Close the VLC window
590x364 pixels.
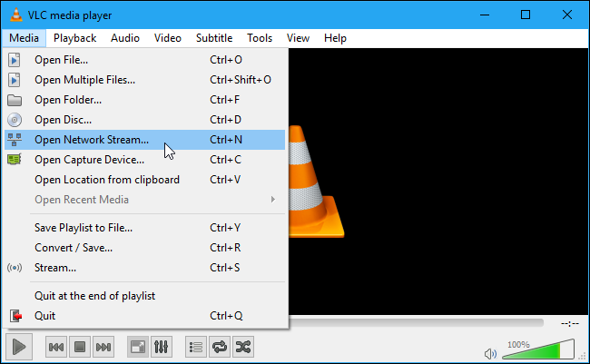tap(566, 15)
